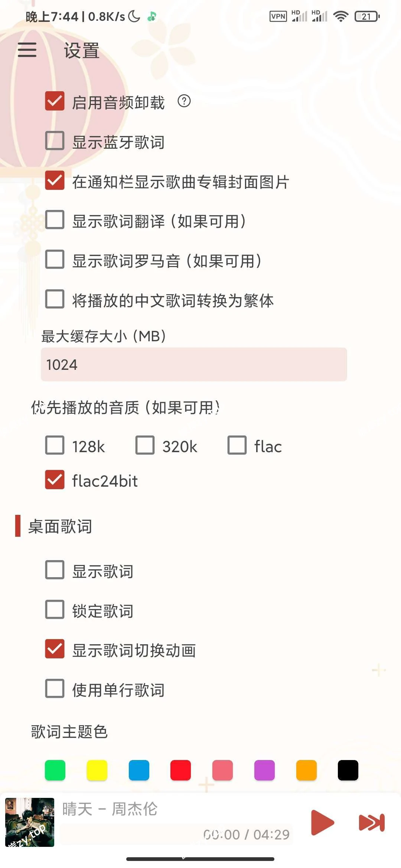Viewport: 401px width, 868px height.
Task: Select the 320k audio quality checkbox
Action: point(145,446)
